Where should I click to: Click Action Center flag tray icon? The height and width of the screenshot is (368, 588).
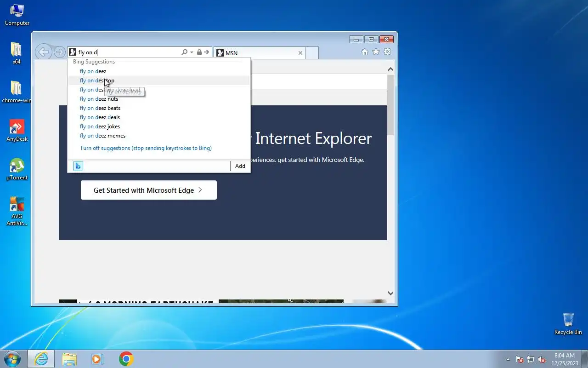point(520,359)
